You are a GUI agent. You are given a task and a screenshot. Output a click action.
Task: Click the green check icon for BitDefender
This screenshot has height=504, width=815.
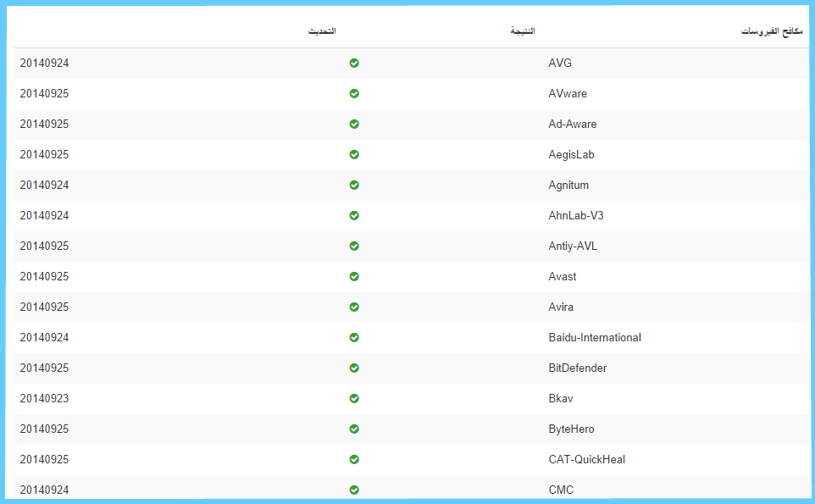(354, 368)
